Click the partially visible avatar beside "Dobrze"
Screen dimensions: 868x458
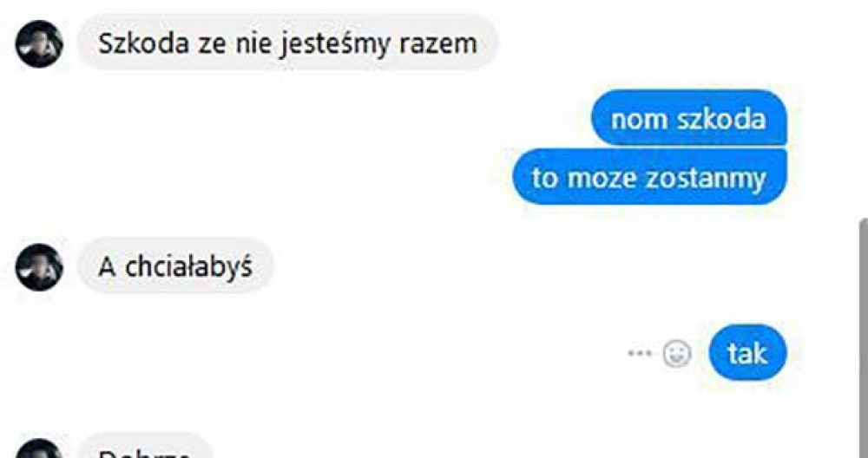39,448
